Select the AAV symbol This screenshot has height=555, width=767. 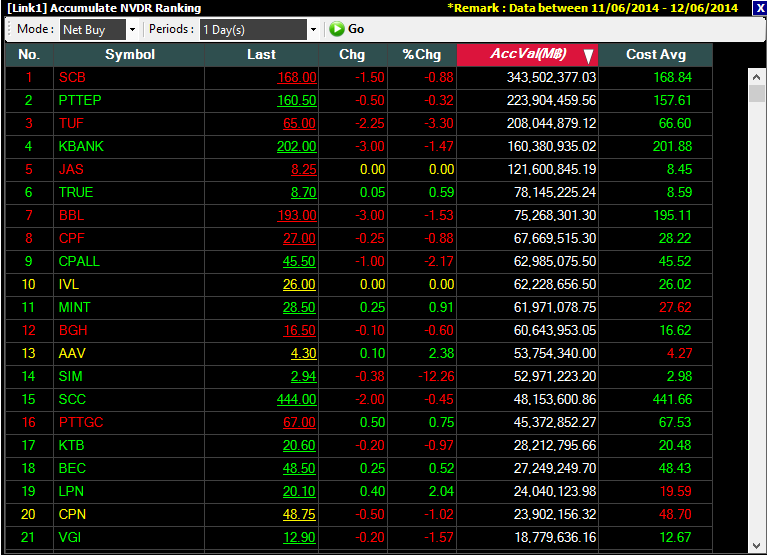(72, 353)
